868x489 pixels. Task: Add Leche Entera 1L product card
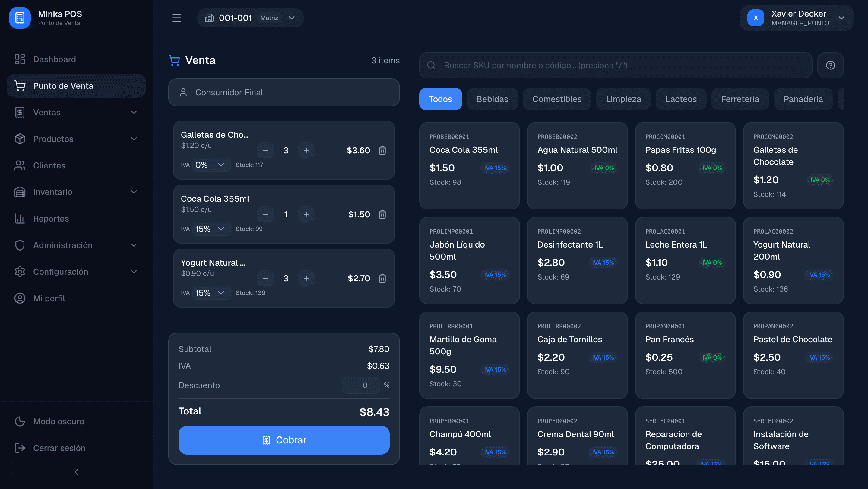(x=685, y=261)
